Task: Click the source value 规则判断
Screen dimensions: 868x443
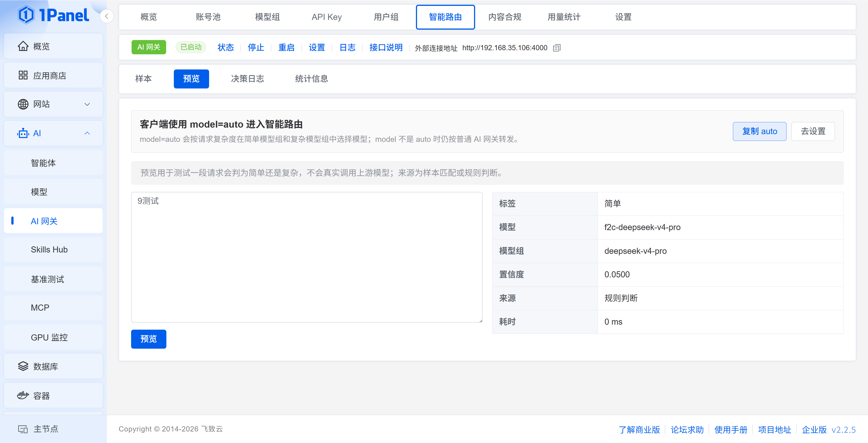Action: [x=621, y=298]
